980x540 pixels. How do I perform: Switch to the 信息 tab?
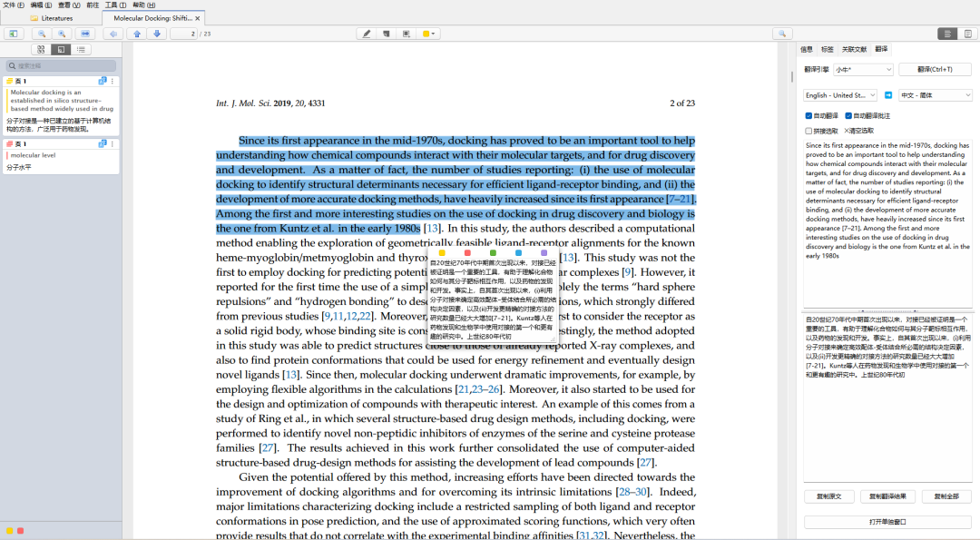click(807, 49)
